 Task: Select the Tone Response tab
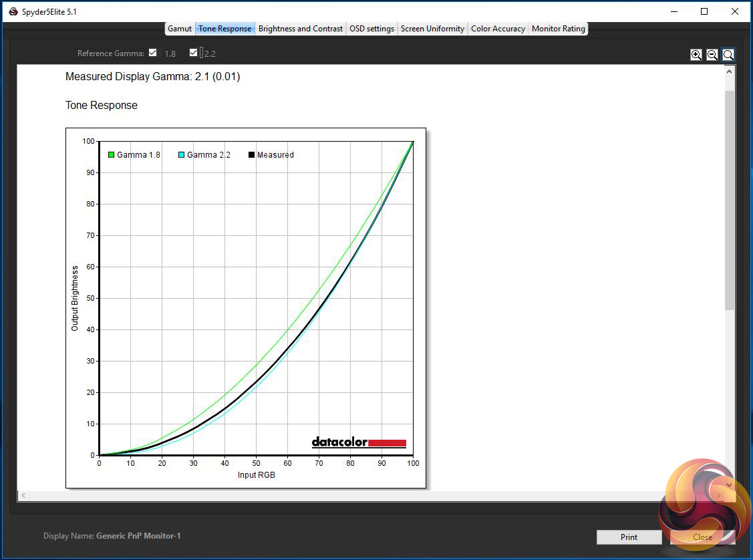click(x=224, y=29)
